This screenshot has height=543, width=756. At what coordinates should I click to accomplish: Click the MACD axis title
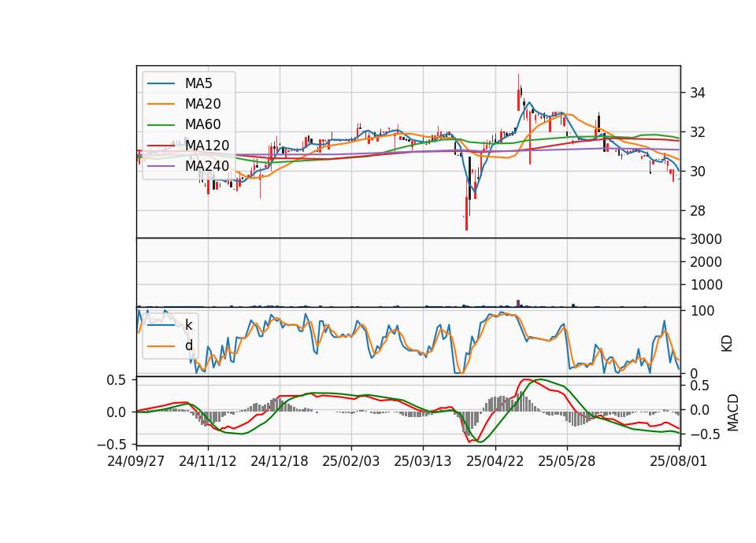tap(733, 412)
